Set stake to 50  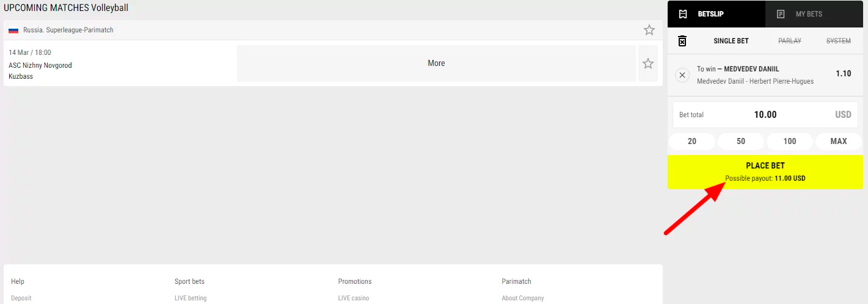tap(741, 141)
